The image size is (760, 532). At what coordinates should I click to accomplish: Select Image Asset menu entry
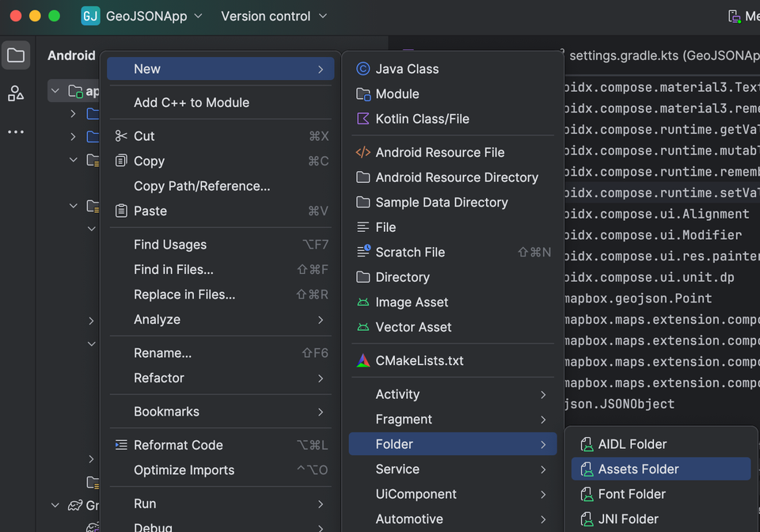click(412, 302)
